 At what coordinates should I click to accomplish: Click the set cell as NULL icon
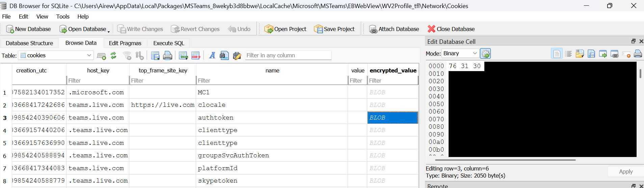tap(626, 54)
